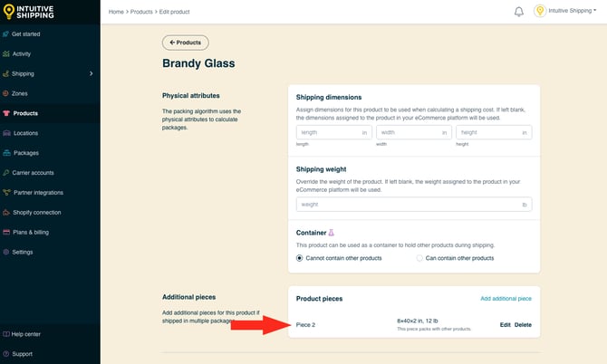
Task: Click the notification bell icon
Action: tap(519, 12)
